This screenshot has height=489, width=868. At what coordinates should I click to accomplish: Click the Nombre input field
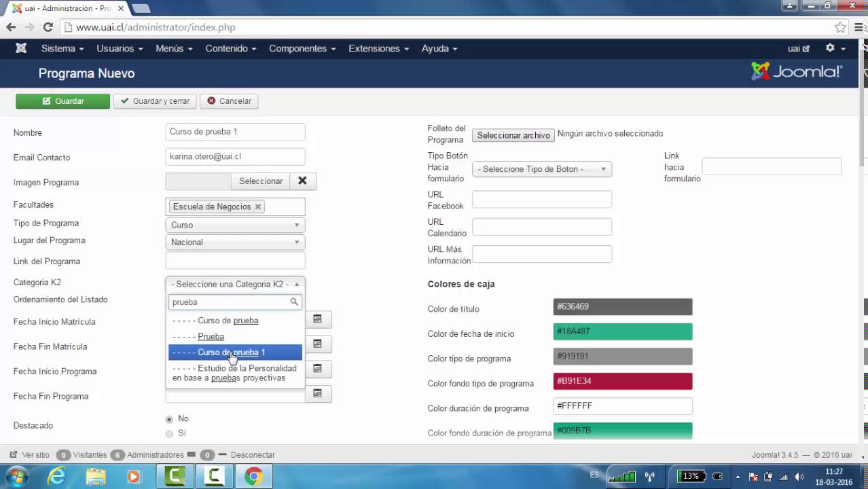tap(235, 132)
